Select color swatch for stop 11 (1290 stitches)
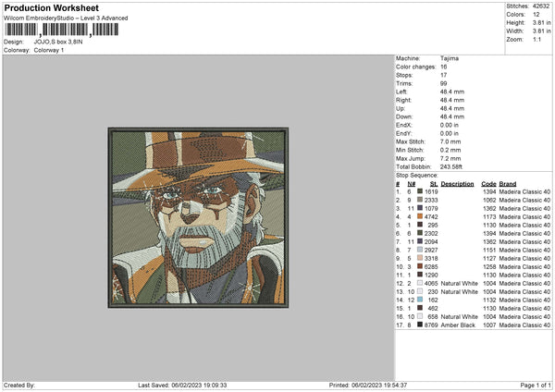The width and height of the screenshot is (555, 392). tap(420, 275)
